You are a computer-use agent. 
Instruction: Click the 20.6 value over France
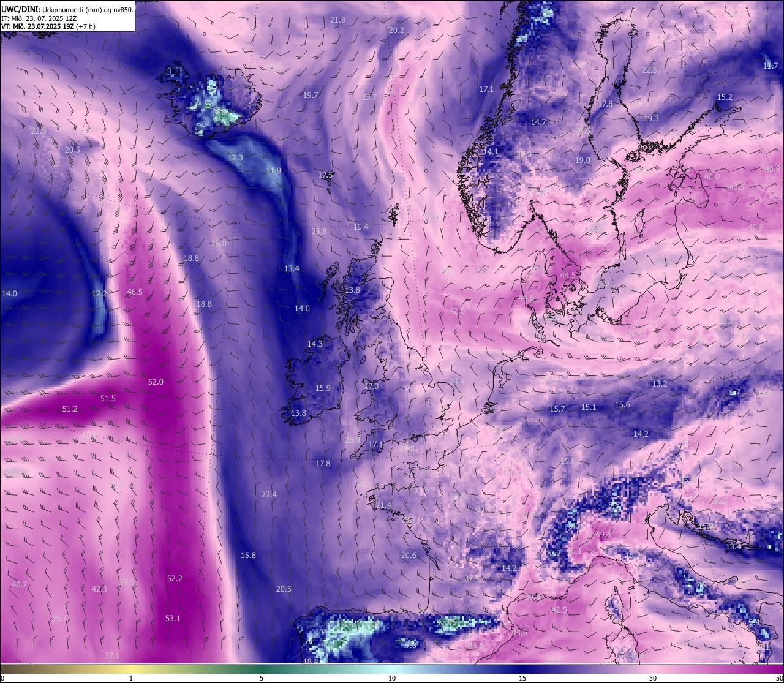[x=409, y=555]
